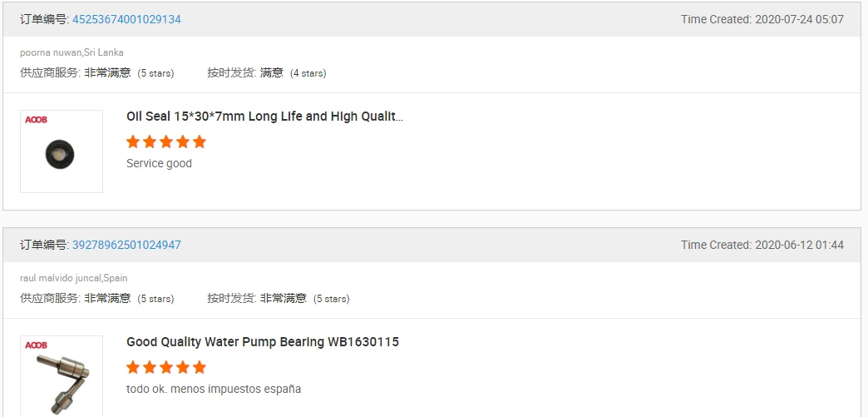Open order number 45253674001029134 link

tap(126, 19)
